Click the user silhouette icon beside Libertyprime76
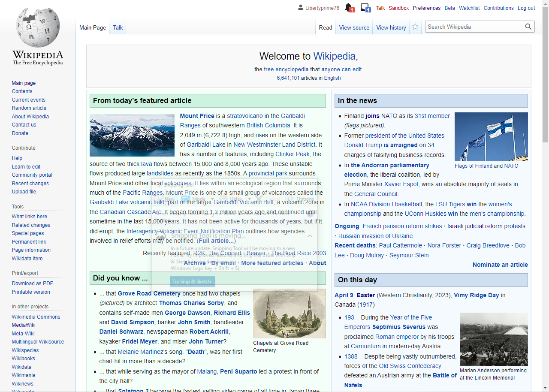This screenshot has width=549, height=392. point(300,8)
